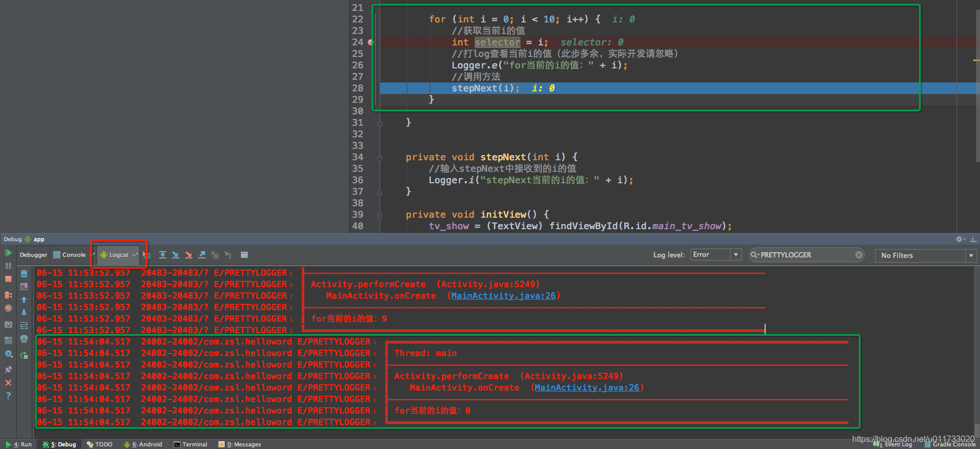Click Scroll to the end logcat icon
This screenshot has width=980, height=449.
pyautogui.click(x=24, y=287)
